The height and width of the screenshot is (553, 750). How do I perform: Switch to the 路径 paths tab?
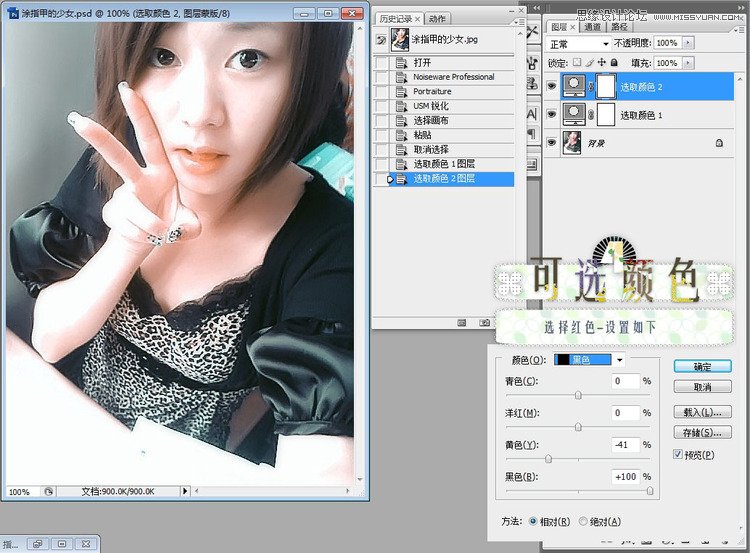point(619,27)
